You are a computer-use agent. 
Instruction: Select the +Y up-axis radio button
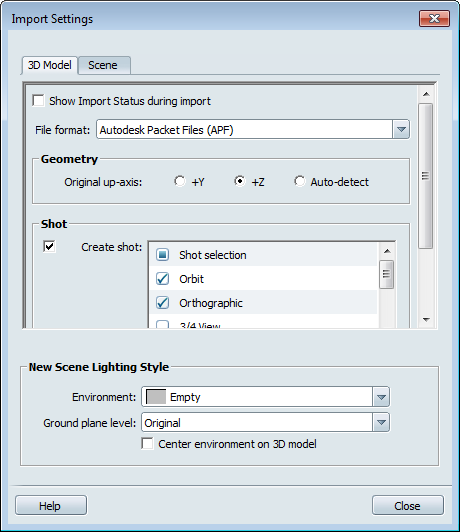click(180, 181)
